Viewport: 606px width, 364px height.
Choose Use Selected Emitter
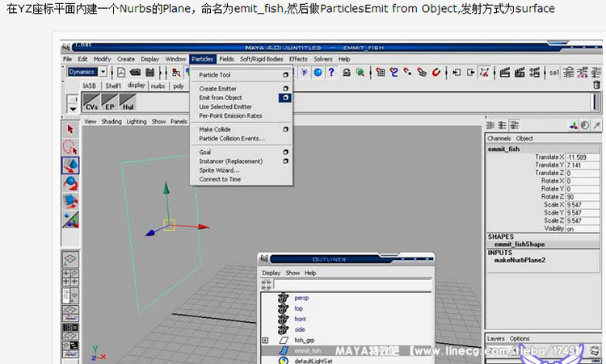pyautogui.click(x=225, y=107)
